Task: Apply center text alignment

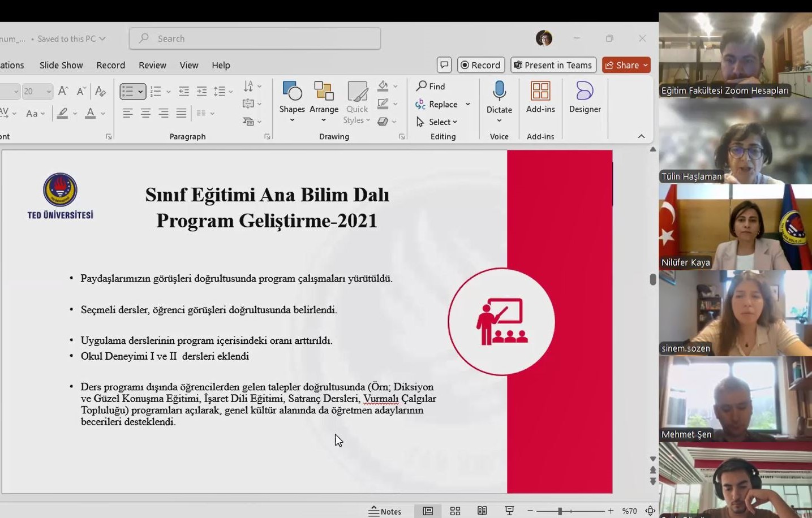Action: (x=145, y=113)
